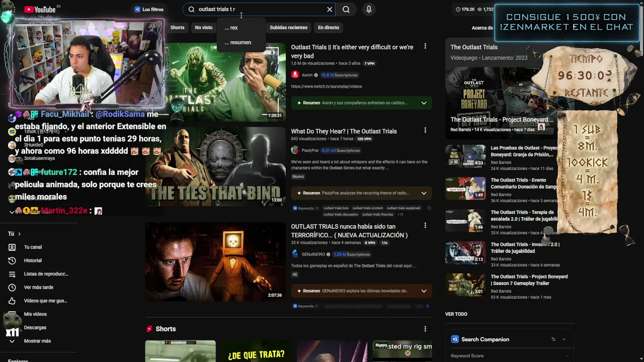Click the 'outlast trials discussion' keyword tag

[341, 215]
